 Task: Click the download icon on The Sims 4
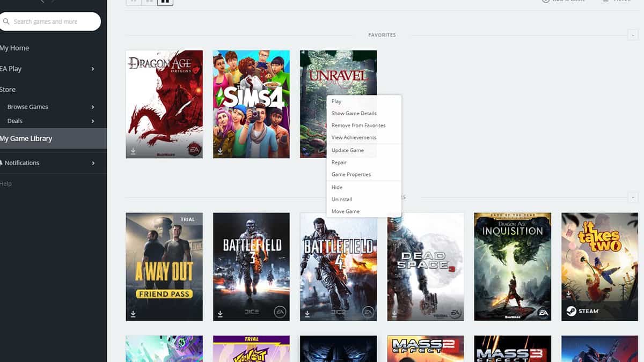[x=219, y=151]
